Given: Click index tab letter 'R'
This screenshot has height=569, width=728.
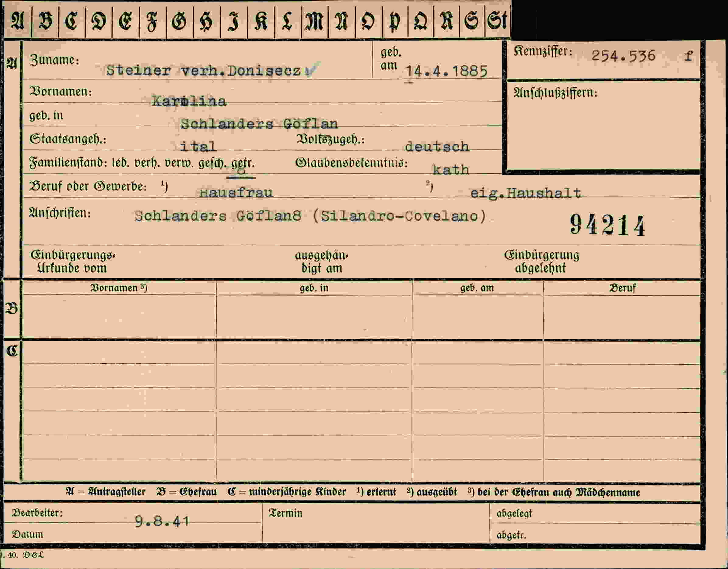Looking at the screenshot, I should [x=446, y=21].
